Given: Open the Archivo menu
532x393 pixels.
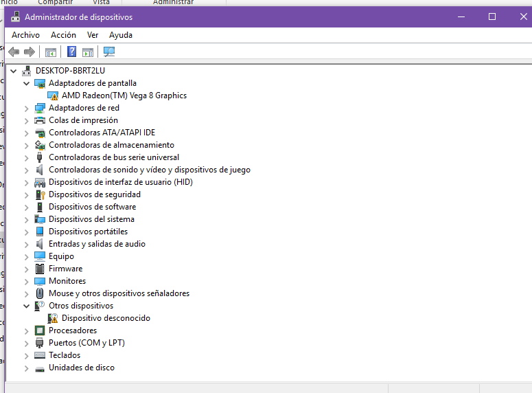Looking at the screenshot, I should click(25, 35).
